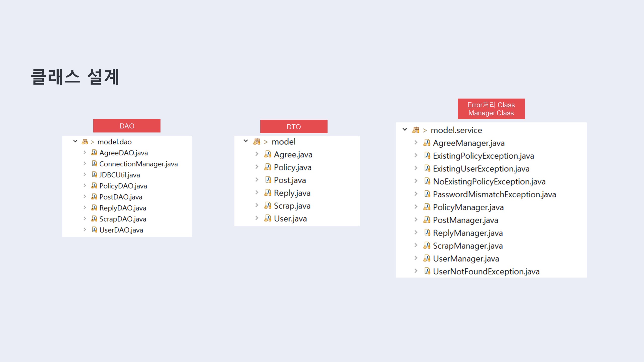Click the 클래스 설계 slide title
The image size is (644, 362).
75,77
